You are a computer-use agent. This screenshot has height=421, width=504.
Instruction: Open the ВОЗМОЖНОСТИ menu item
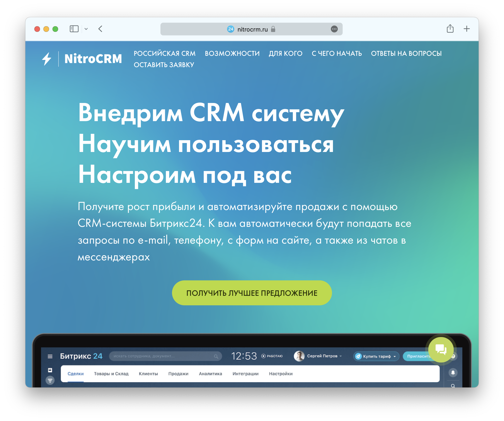pos(232,53)
